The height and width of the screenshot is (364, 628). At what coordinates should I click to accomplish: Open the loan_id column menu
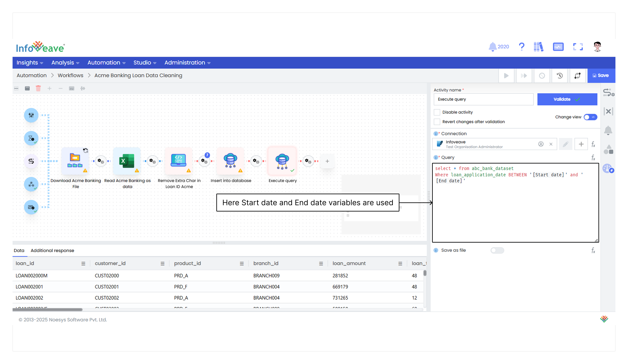pos(83,264)
